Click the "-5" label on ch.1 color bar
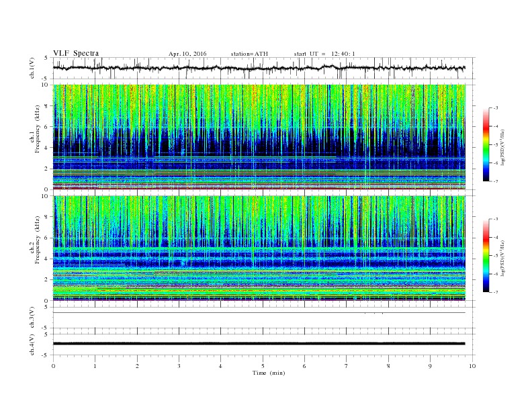This screenshot has width=532, height=411. (495, 145)
